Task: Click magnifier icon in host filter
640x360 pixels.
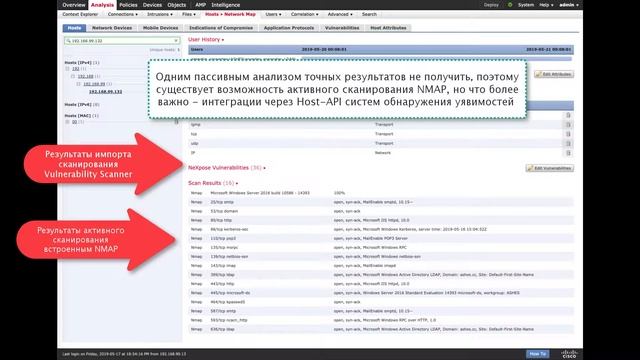Action: point(68,41)
